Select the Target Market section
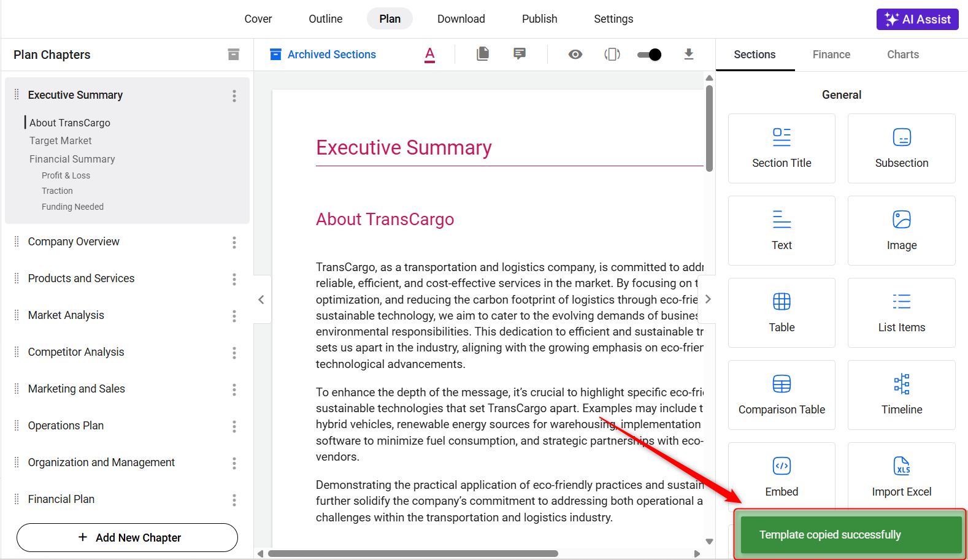This screenshot has width=968, height=560. pos(61,140)
